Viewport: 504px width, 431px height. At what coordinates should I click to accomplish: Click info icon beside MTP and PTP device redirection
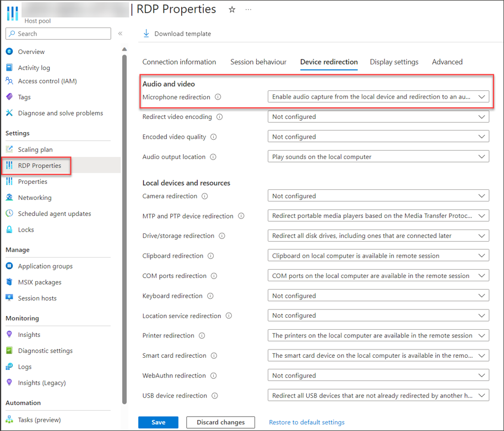click(x=241, y=216)
